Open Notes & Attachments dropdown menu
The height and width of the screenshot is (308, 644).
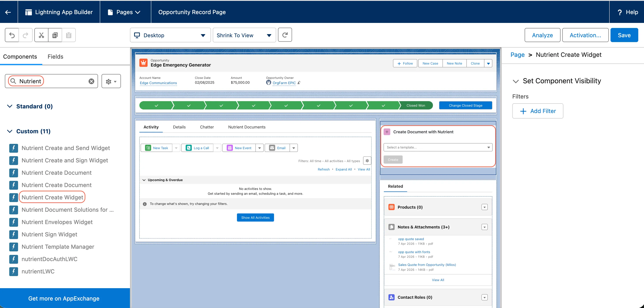click(485, 227)
